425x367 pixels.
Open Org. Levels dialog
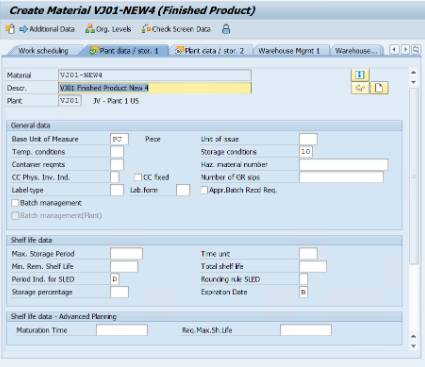(108, 29)
